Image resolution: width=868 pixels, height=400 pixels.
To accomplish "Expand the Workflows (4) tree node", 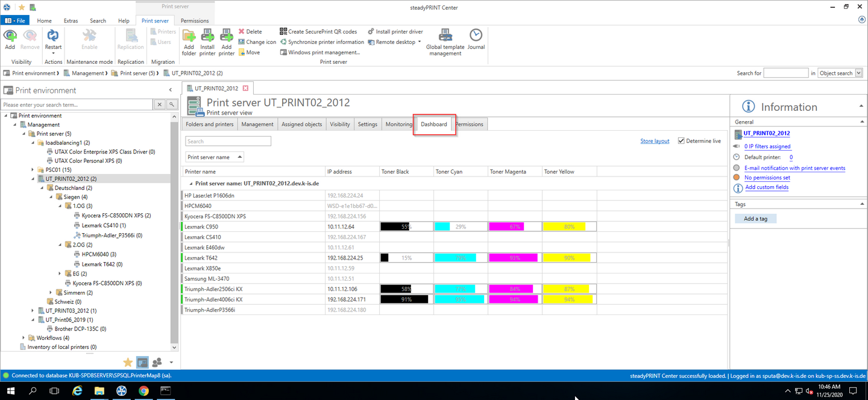I will (x=24, y=338).
